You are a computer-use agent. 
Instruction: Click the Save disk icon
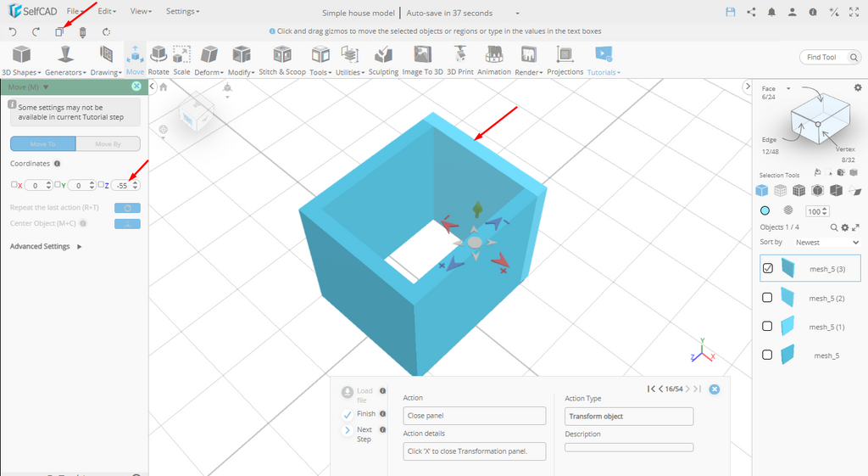click(x=730, y=12)
